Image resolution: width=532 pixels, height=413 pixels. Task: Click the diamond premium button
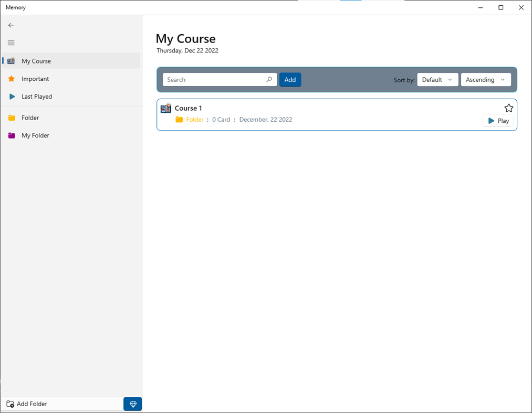(133, 404)
